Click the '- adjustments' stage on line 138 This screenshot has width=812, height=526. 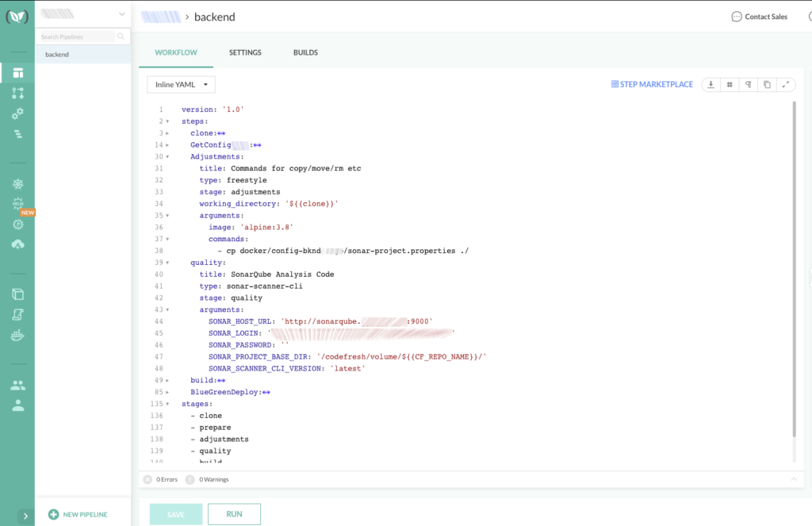click(220, 439)
